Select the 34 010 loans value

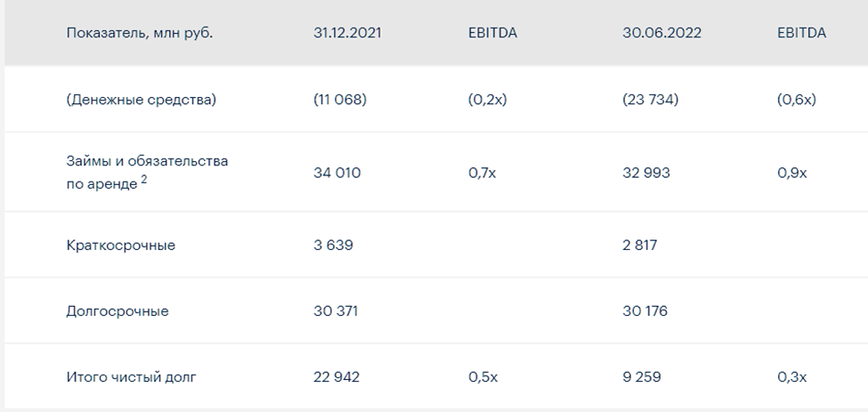[337, 173]
